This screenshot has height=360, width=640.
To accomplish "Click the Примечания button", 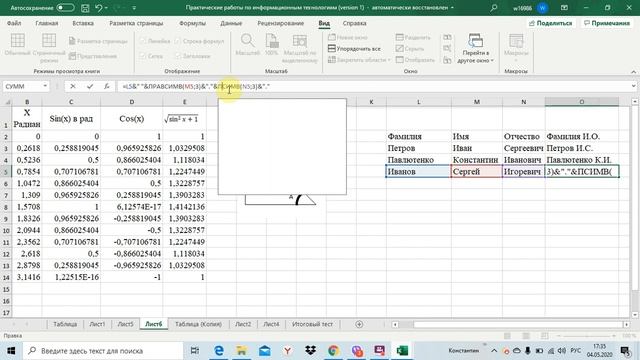I will pos(607,23).
